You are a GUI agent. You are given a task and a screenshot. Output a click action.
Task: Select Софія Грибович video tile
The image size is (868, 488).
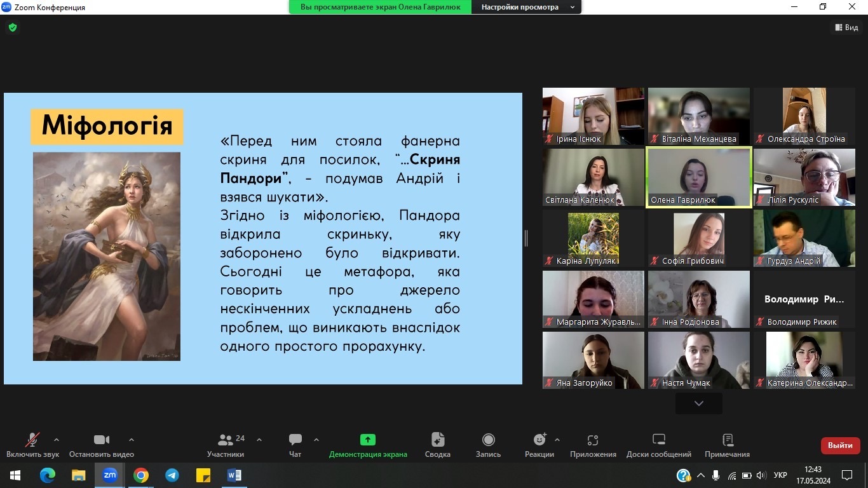tap(699, 238)
